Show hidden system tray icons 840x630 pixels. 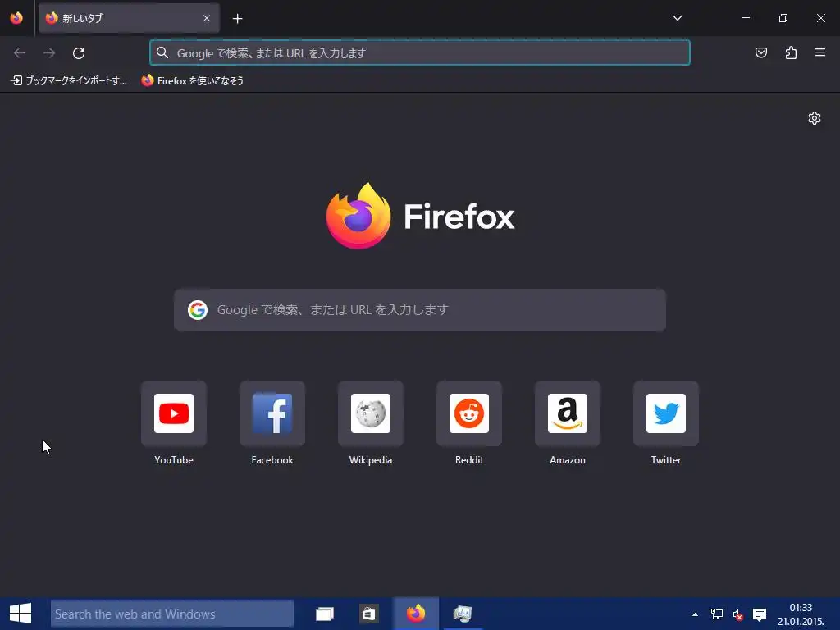point(695,614)
